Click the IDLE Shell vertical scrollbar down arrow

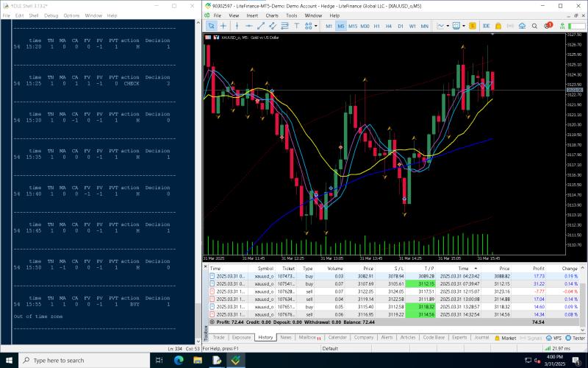click(x=198, y=342)
